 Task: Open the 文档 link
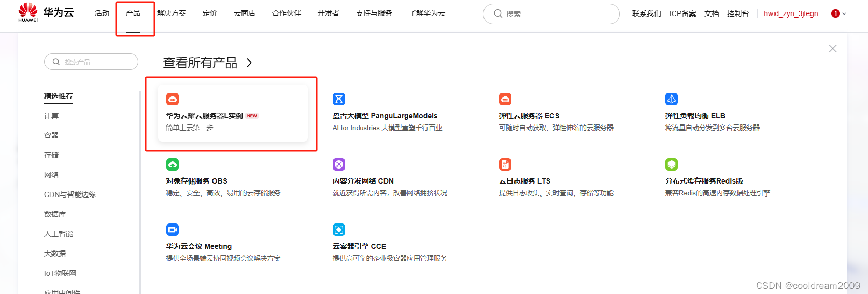[712, 13]
